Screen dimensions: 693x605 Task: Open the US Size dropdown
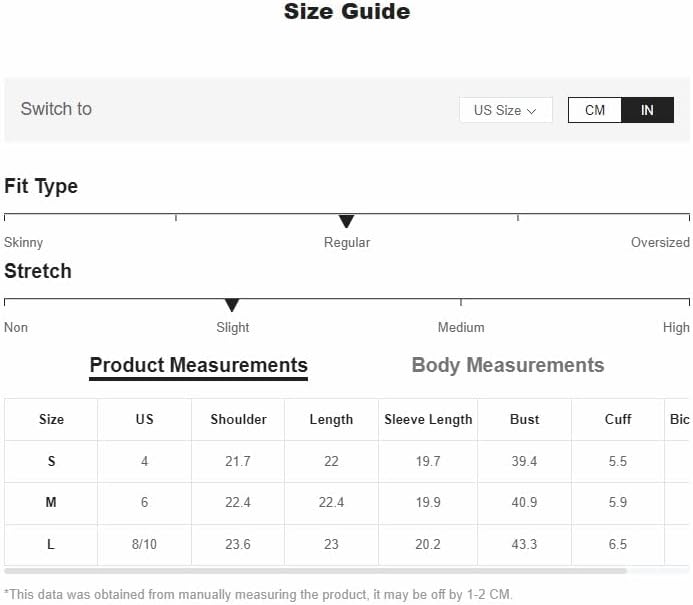click(x=506, y=110)
